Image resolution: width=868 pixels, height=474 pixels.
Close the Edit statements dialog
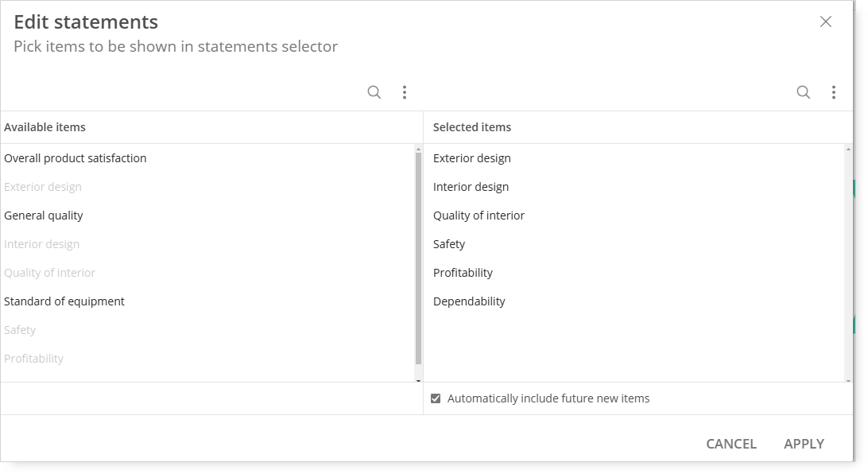tap(826, 21)
